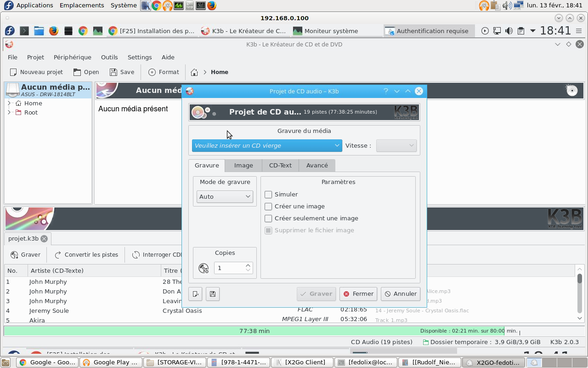Open the Aide menu

tap(168, 57)
